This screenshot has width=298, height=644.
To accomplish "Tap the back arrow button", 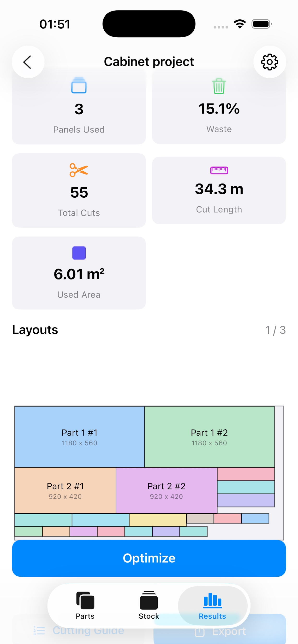I will (x=28, y=62).
